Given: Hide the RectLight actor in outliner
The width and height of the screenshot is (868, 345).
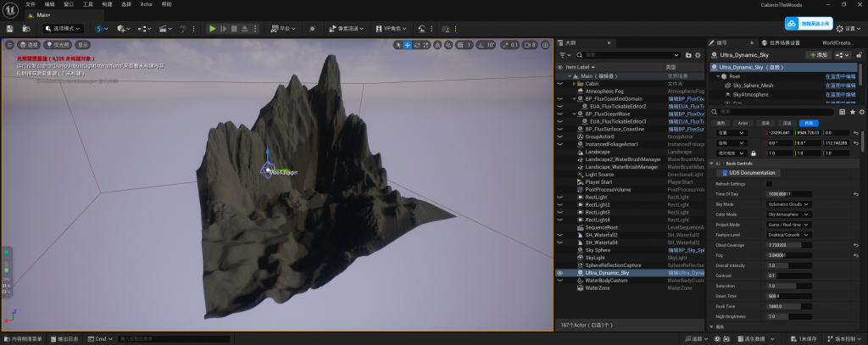Looking at the screenshot, I should 559,198.
